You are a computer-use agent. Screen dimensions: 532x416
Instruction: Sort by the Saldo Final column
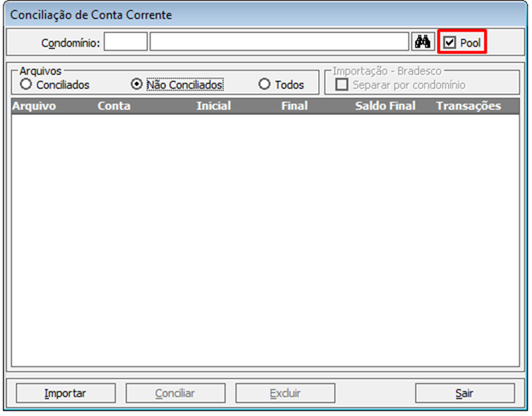click(385, 106)
